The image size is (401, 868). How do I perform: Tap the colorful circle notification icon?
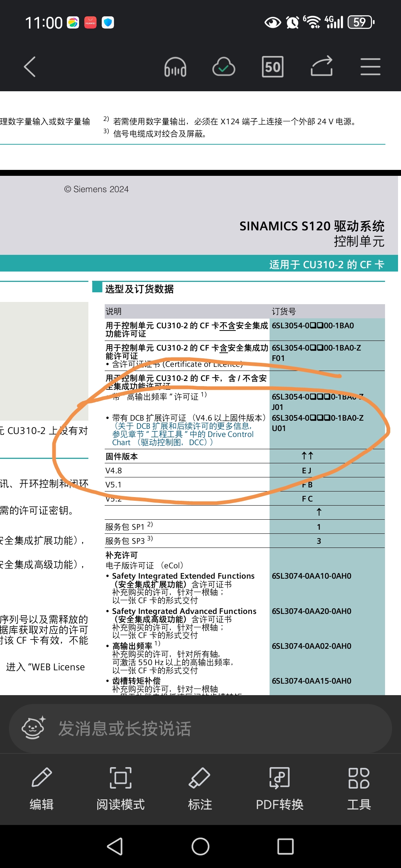click(x=73, y=23)
